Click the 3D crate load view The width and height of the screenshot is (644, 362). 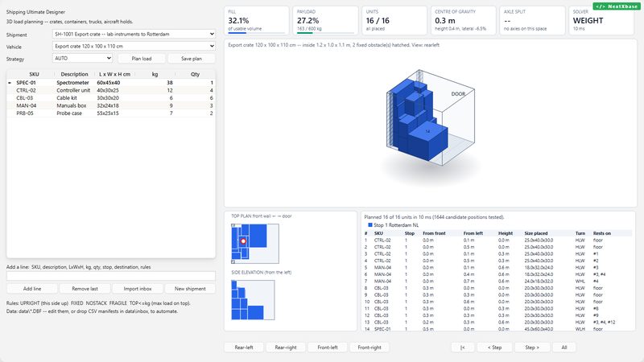click(x=431, y=123)
